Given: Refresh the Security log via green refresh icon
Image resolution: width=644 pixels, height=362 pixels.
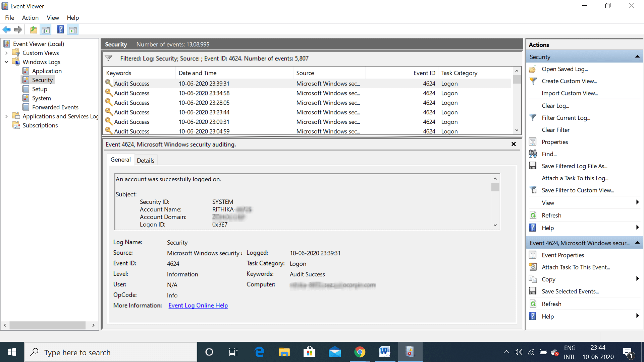Looking at the screenshot, I should point(533,215).
